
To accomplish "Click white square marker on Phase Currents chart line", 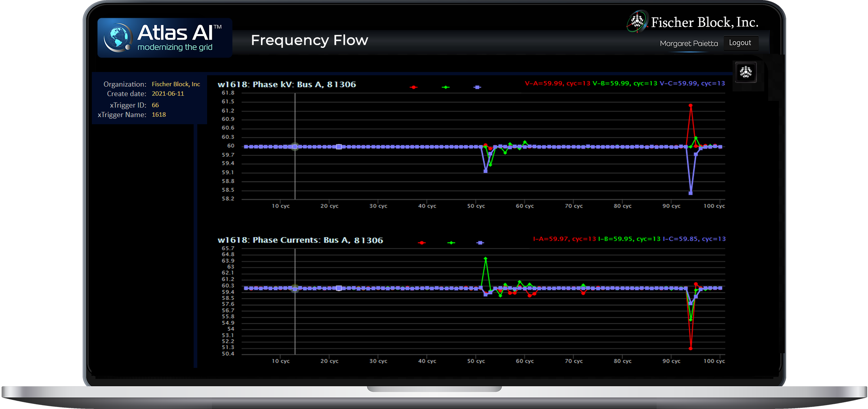I will pyautogui.click(x=339, y=288).
